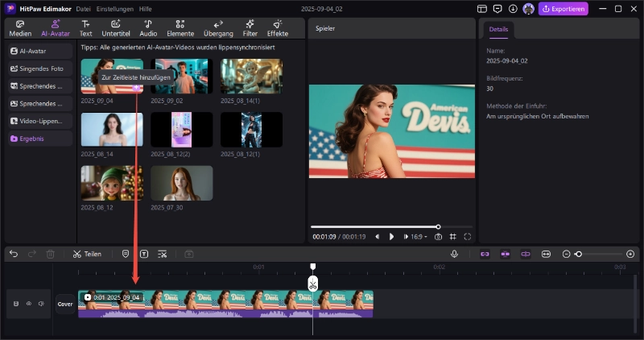Switch to the AI-Avatar tab
Viewport: 644px width, 340px height.
56,28
